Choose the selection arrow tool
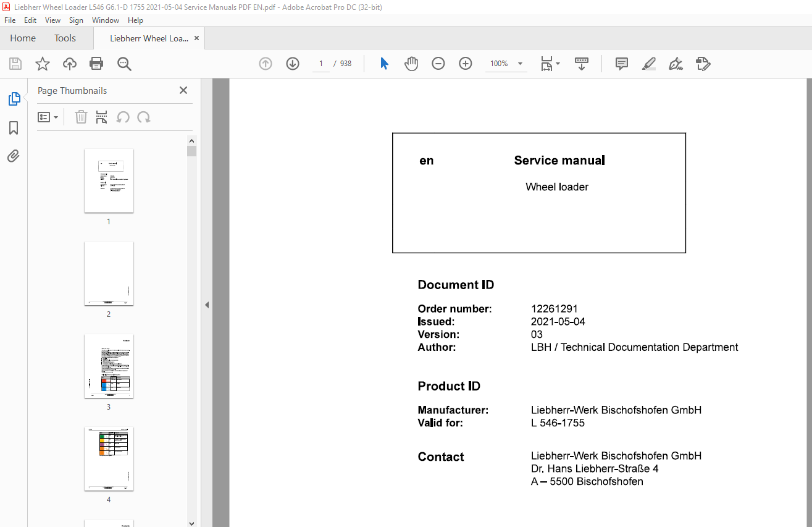 point(384,64)
